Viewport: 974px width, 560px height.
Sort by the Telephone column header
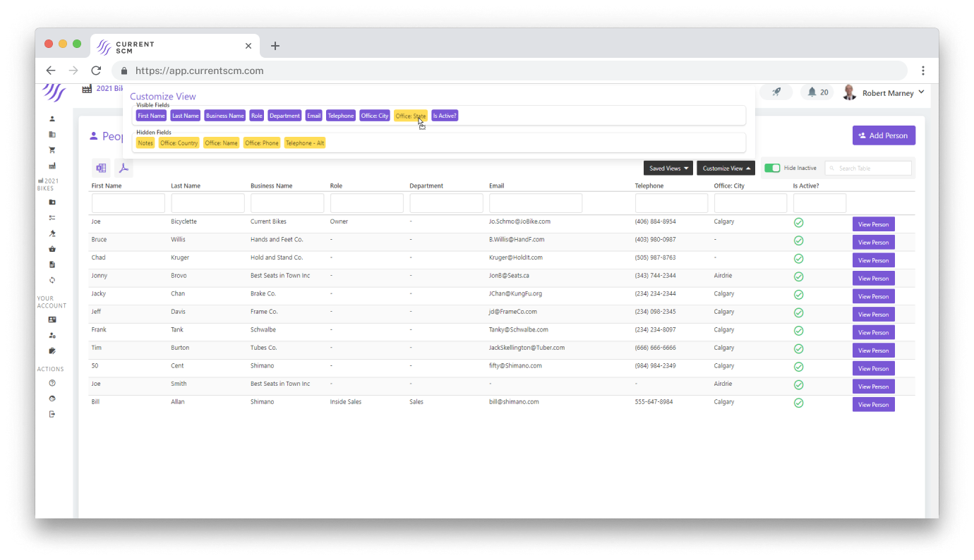[x=649, y=186]
